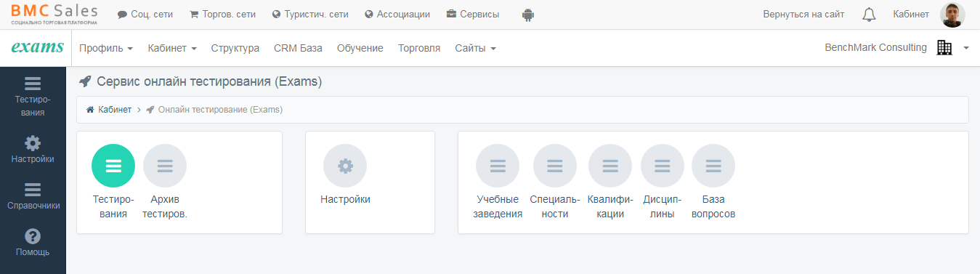Screen dimensions: 980x274
Task: Open Специальности circle icon
Action: [555, 166]
